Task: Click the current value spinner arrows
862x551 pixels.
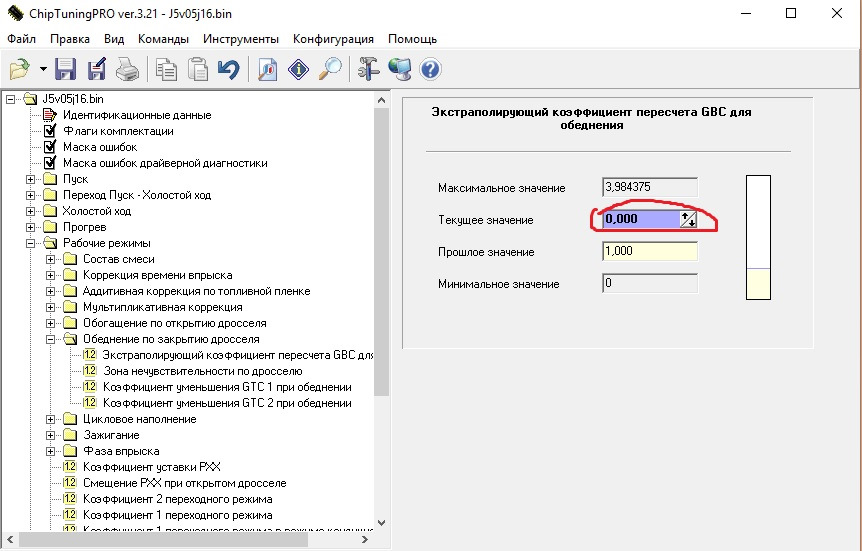Action: coord(688,219)
